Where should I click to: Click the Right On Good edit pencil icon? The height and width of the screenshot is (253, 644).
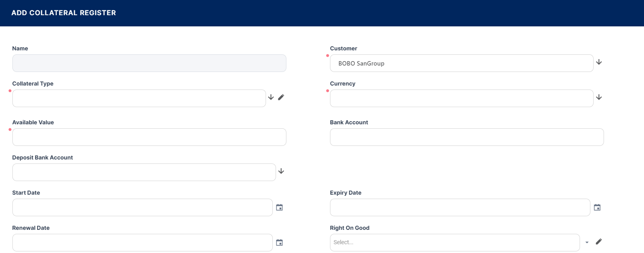[x=599, y=241]
